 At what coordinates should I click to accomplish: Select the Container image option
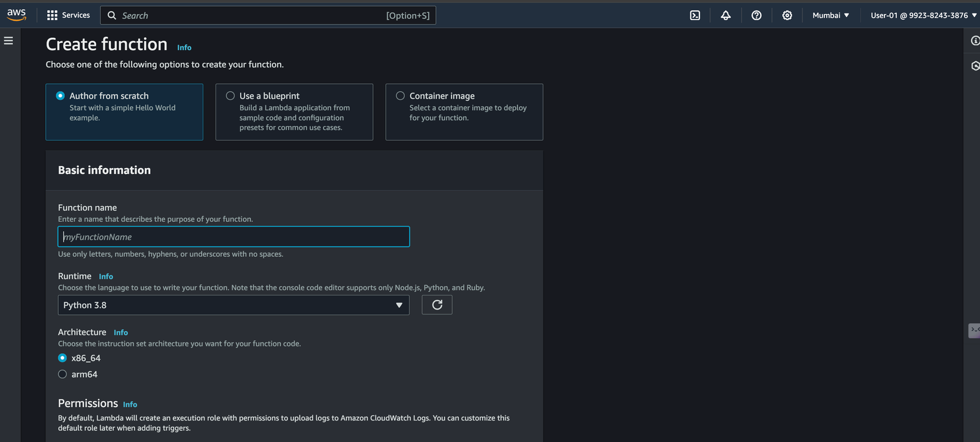coord(401,96)
